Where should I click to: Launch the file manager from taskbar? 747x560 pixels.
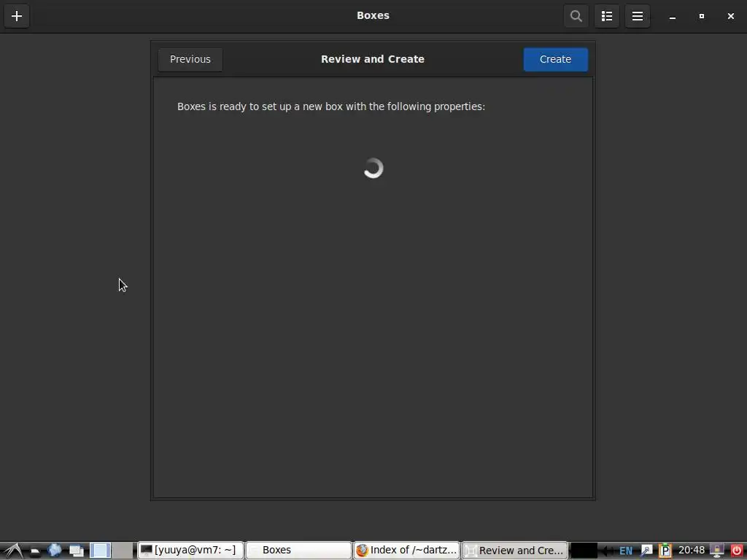35,551
